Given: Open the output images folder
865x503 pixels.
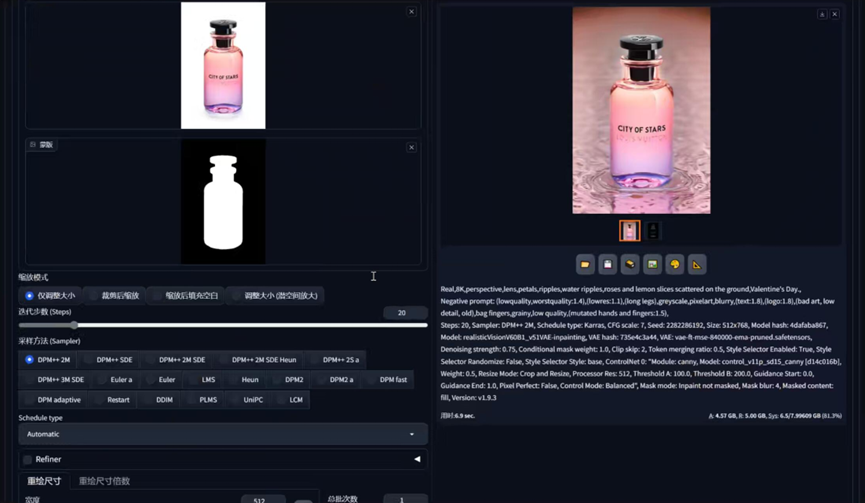Looking at the screenshot, I should pos(585,264).
